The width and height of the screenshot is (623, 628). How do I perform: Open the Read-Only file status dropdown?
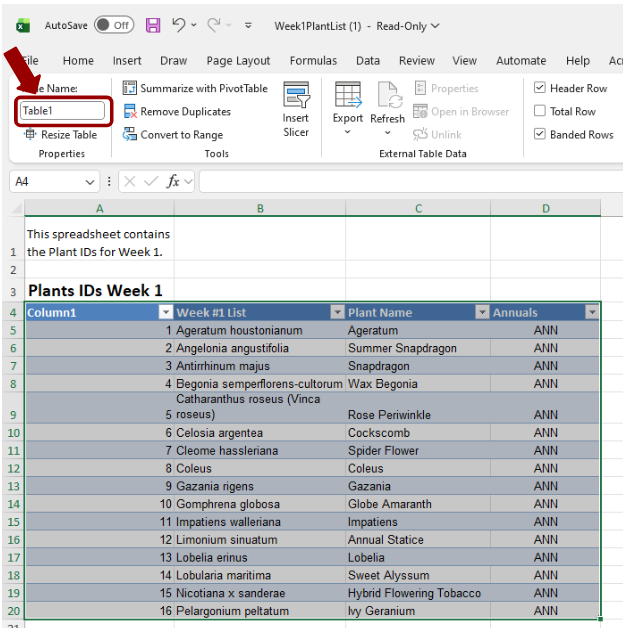pos(435,26)
